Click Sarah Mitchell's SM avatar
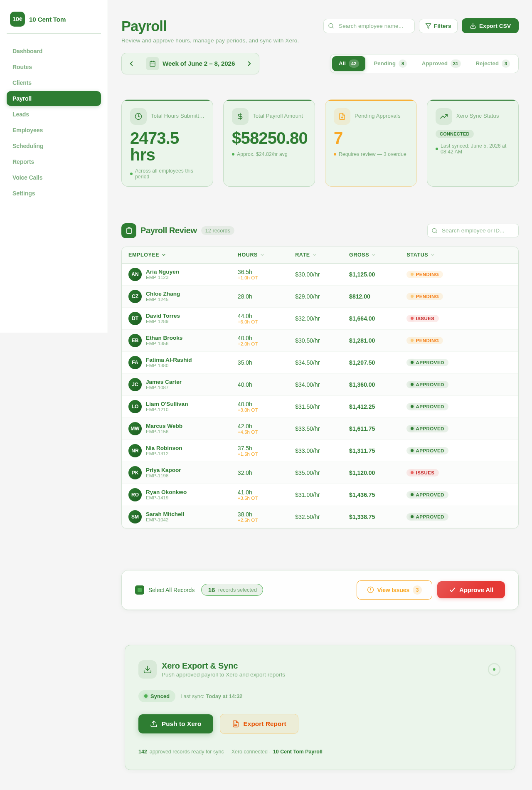 pos(135,517)
